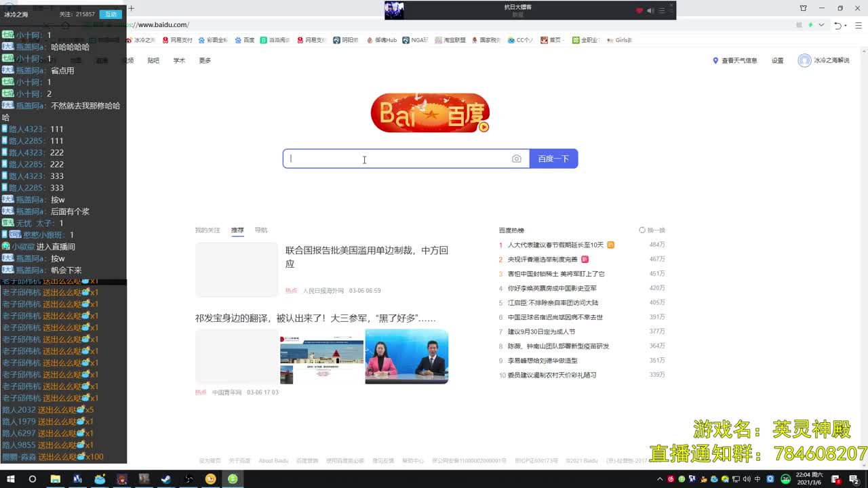Click the heart favorite icon in music player

(639, 10)
